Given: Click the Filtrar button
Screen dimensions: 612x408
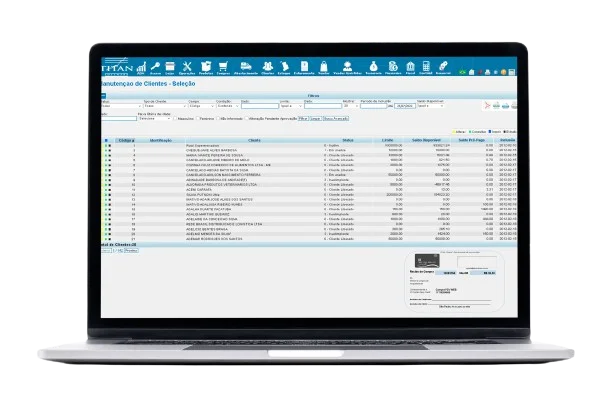Looking at the screenshot, I should coord(303,118).
